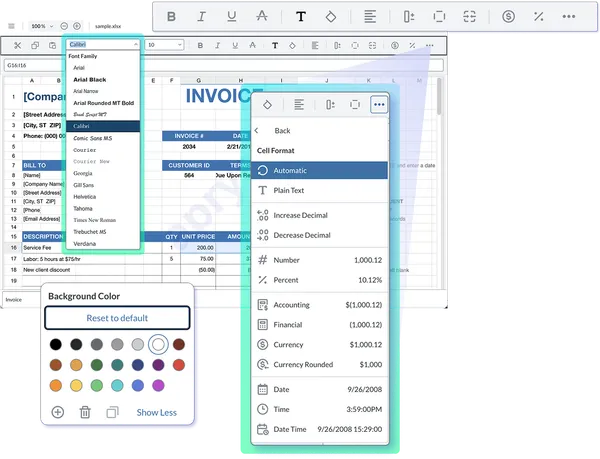Switch to the Invoice sheet tab
Screen dimensions: 600x459
(x=14, y=299)
